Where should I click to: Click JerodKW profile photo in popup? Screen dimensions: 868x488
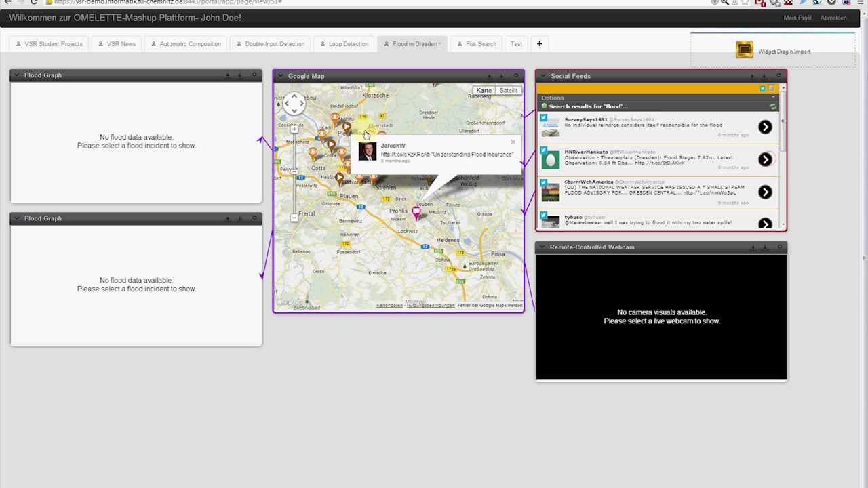coord(367,151)
